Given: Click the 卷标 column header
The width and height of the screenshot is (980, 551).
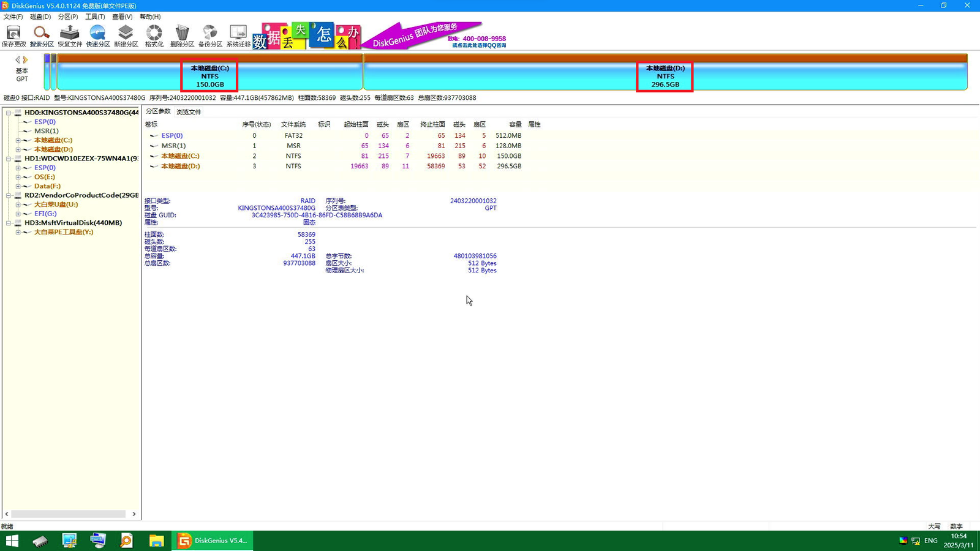Looking at the screenshot, I should [151, 124].
